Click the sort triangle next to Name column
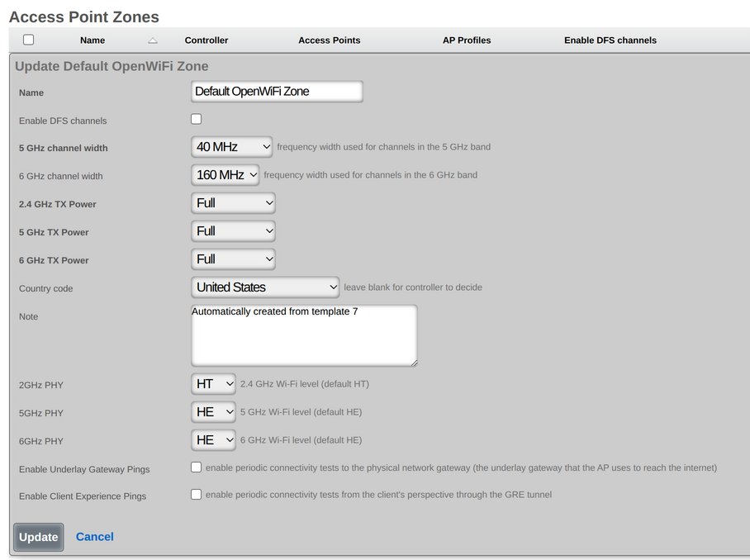Image resolution: width=750 pixels, height=560 pixels. click(151, 40)
